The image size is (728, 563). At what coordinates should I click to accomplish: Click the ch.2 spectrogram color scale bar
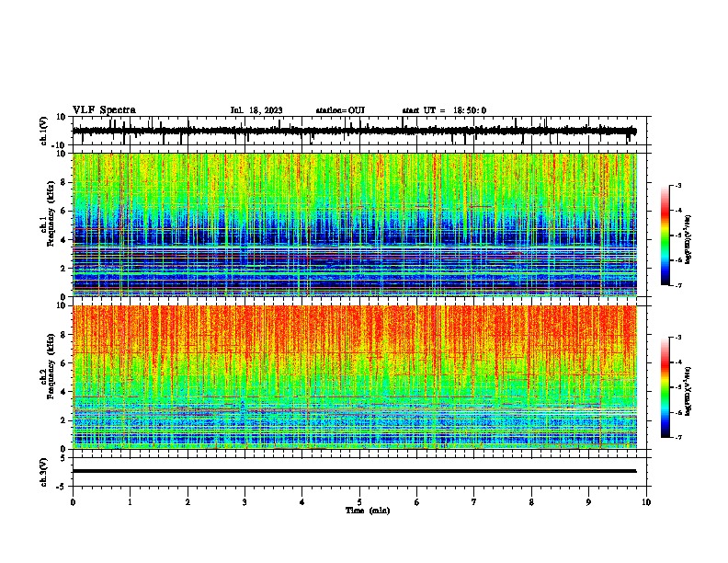(665, 387)
